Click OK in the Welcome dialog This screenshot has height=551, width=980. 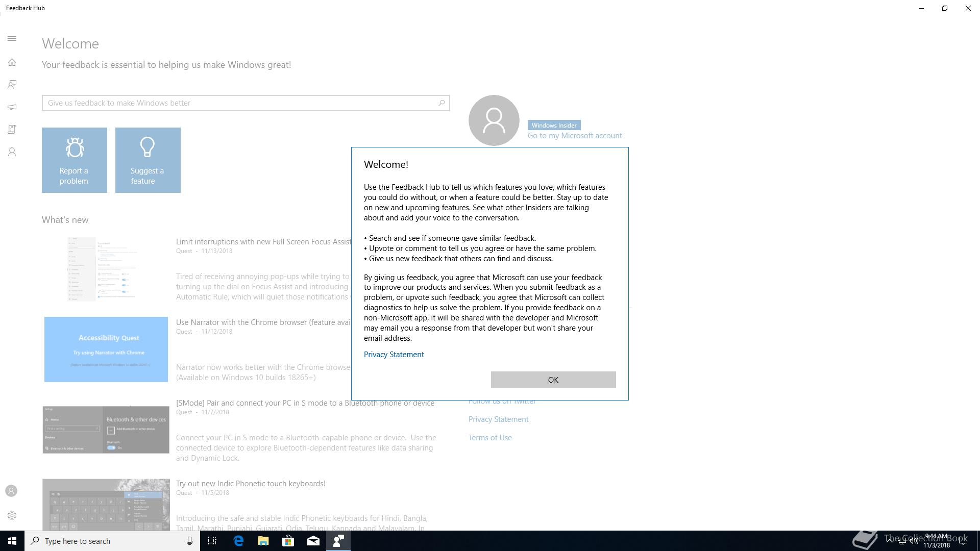click(553, 380)
